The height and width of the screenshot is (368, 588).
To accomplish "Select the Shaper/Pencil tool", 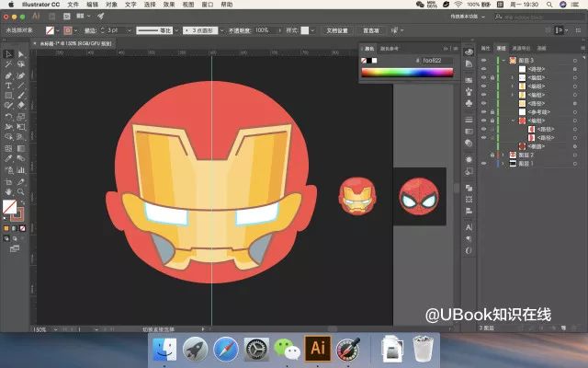I will coord(8,106).
